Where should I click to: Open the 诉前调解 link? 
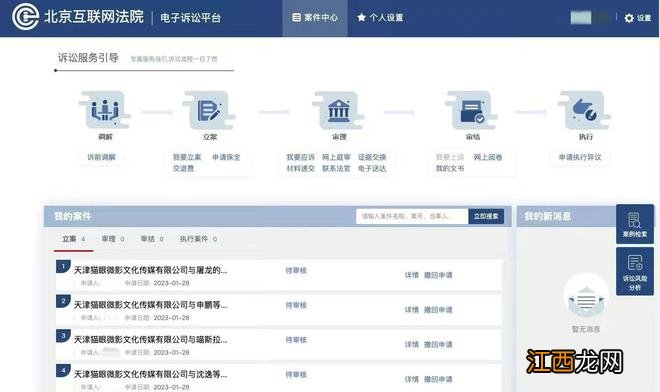(x=101, y=157)
